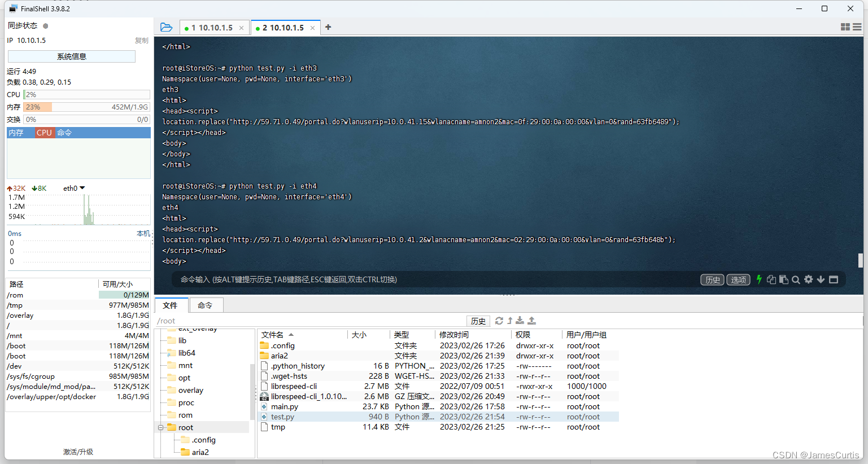Add a new terminal tab with plus icon
Image resolution: width=868 pixels, height=464 pixels.
(328, 27)
